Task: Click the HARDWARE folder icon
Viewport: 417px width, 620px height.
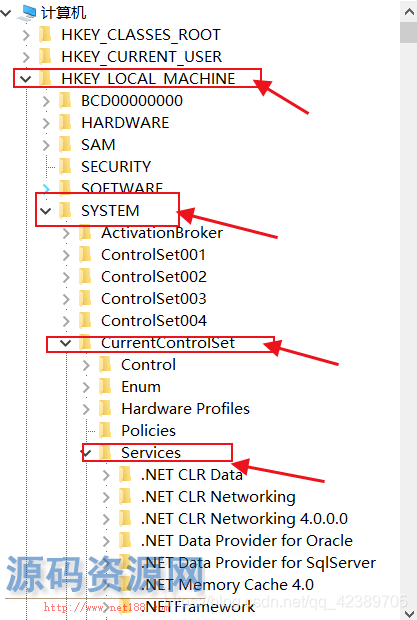Action: [x=65, y=123]
